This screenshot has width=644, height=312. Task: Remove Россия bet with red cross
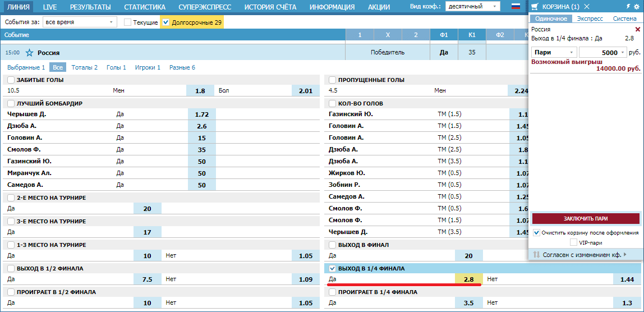pos(637,29)
